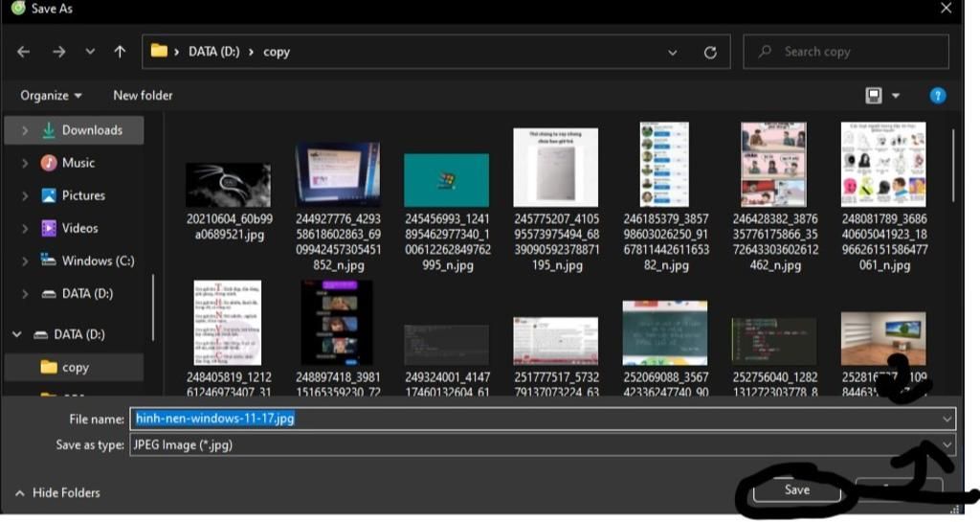
Task: Open the File name dropdown arrow
Action: click(x=947, y=419)
